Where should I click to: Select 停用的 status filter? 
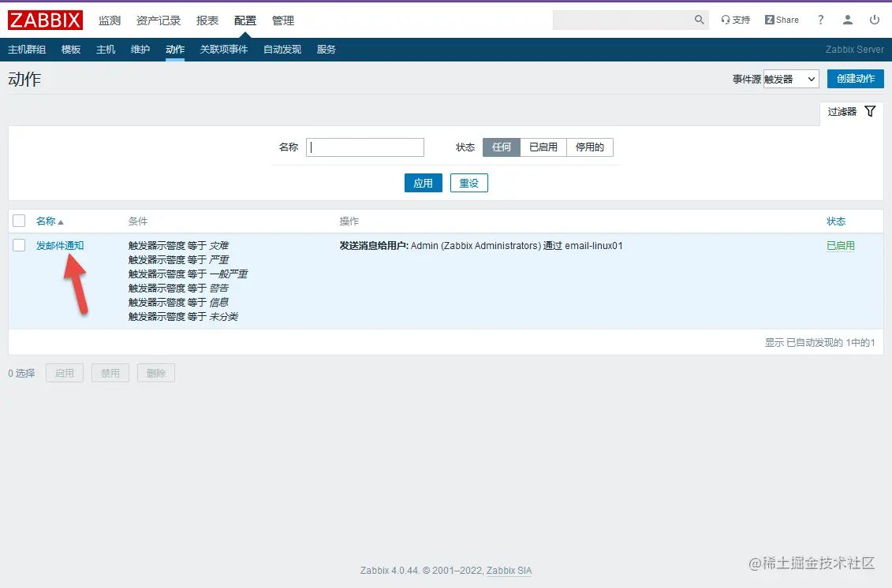(x=590, y=147)
